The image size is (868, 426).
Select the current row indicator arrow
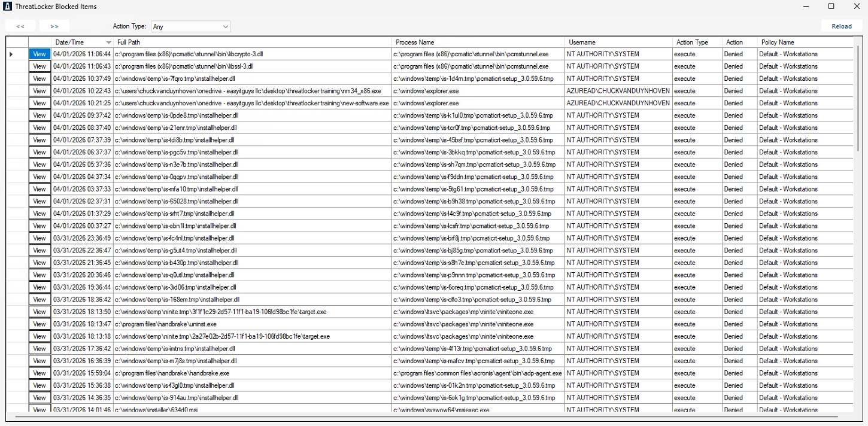pos(11,54)
